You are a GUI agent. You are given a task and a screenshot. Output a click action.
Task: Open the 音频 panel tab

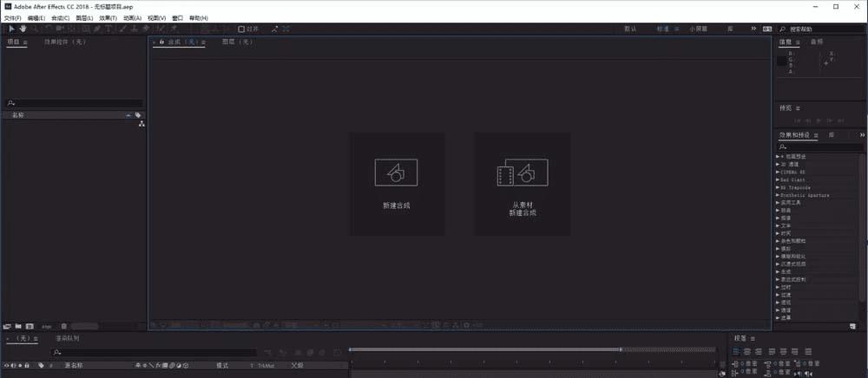pos(817,42)
